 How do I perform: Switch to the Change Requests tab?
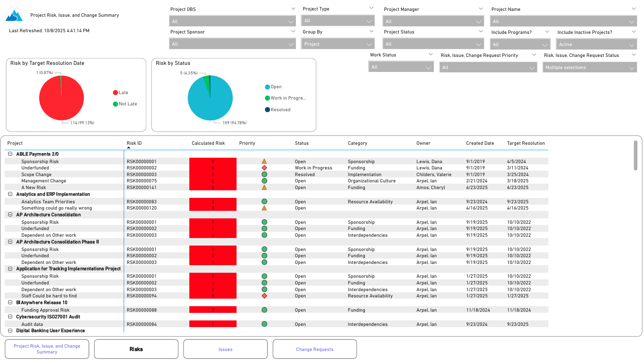tap(315, 349)
